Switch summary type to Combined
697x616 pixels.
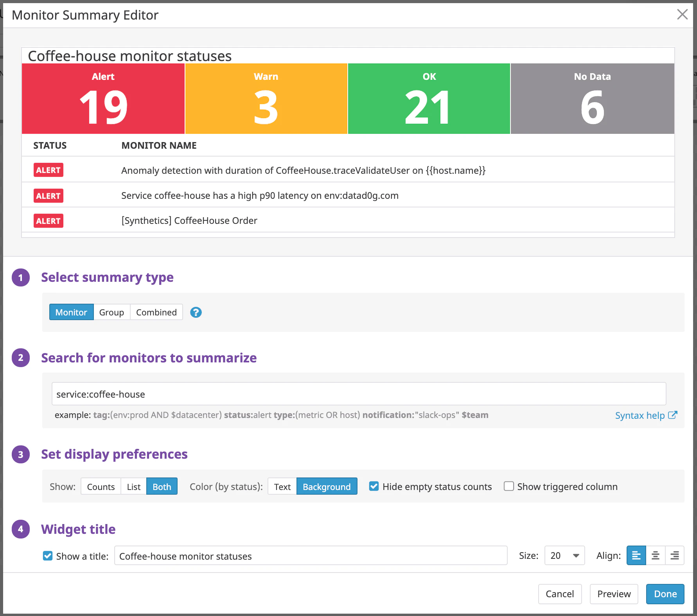(x=156, y=312)
